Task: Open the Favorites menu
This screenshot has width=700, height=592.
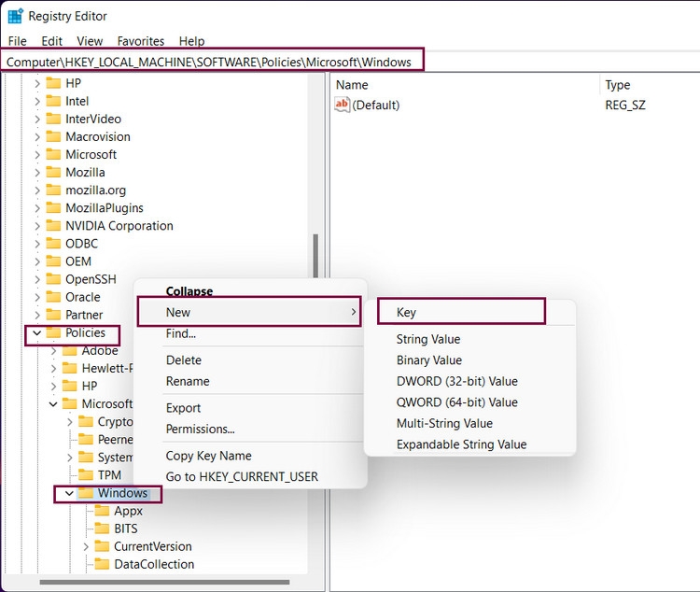Action: click(x=141, y=41)
